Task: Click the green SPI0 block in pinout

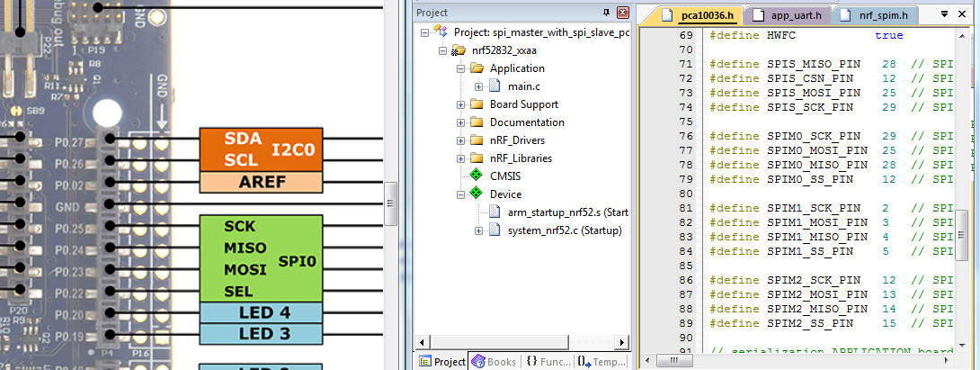Action: [262, 259]
